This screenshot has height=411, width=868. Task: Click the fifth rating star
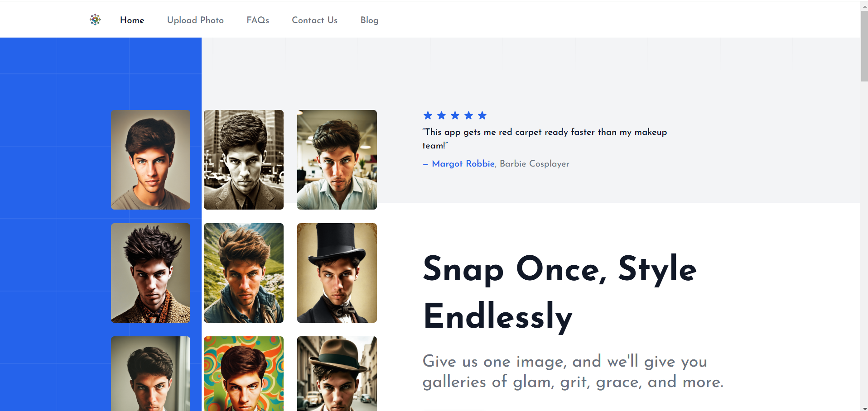pos(482,115)
